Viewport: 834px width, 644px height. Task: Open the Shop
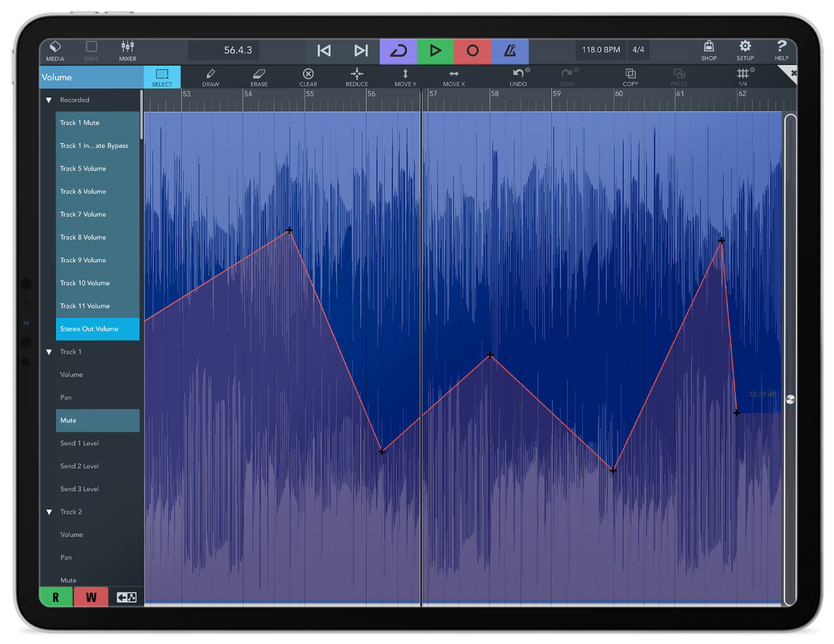pos(709,50)
